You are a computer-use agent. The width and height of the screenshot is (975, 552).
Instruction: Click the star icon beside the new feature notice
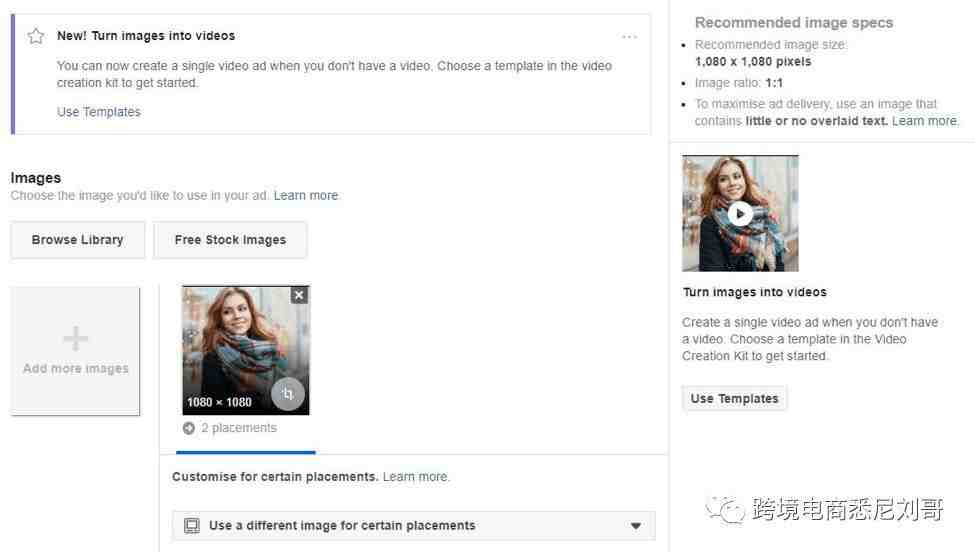click(x=36, y=36)
